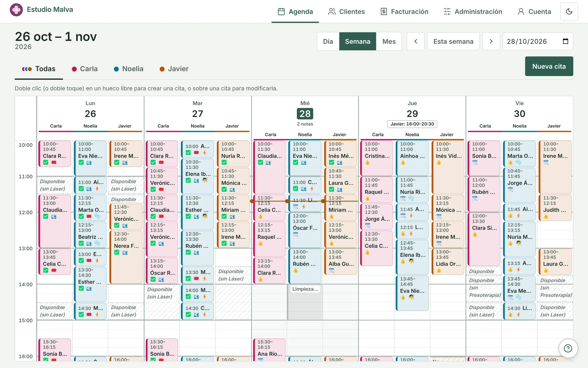Open the Clientes tab
The image size is (588, 368).
(346, 12)
